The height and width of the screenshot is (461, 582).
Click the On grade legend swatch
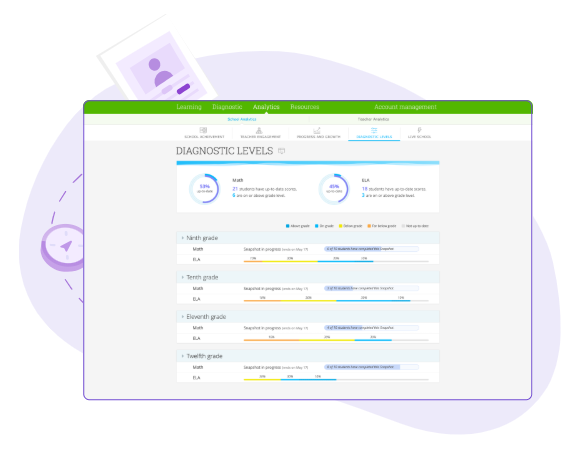point(317,226)
